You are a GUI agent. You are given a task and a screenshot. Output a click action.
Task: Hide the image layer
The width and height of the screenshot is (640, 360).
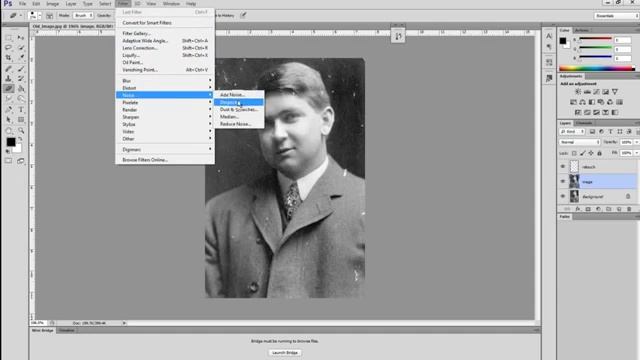coord(563,181)
